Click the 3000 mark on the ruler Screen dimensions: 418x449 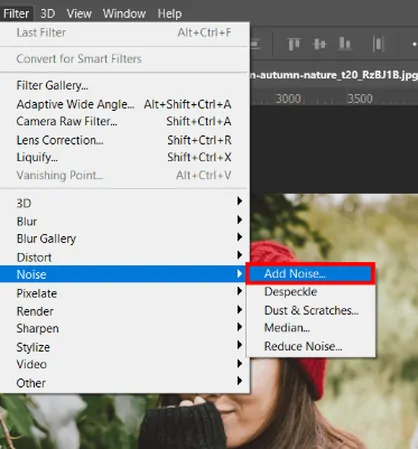pyautogui.click(x=288, y=99)
